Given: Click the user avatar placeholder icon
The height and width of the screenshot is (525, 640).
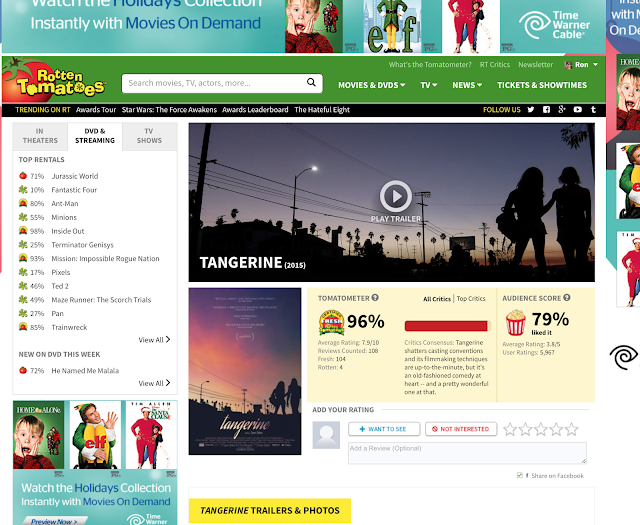Looking at the screenshot, I should click(x=326, y=435).
